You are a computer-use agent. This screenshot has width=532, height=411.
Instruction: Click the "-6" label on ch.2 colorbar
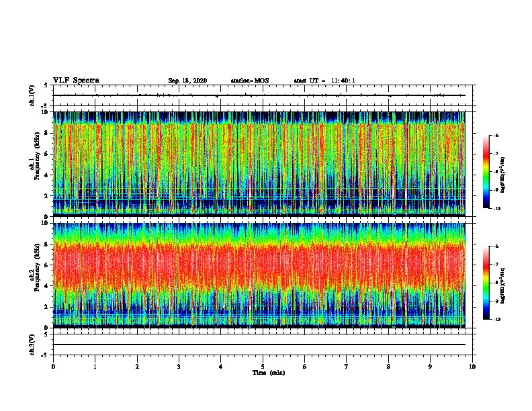click(496, 246)
